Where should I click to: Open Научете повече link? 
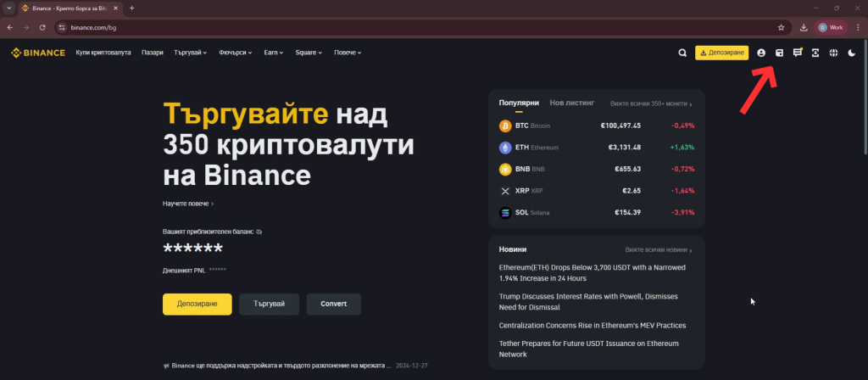point(188,204)
